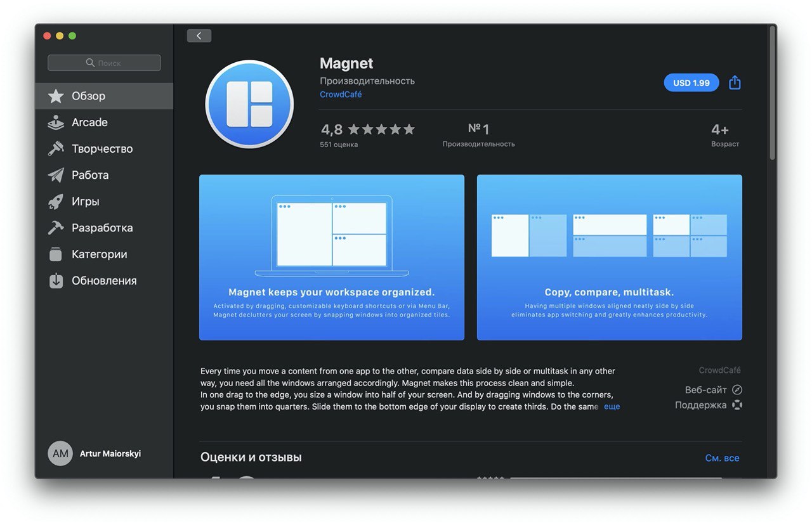Click the paintbrush icon beside Творчество
The image size is (812, 525).
click(56, 149)
